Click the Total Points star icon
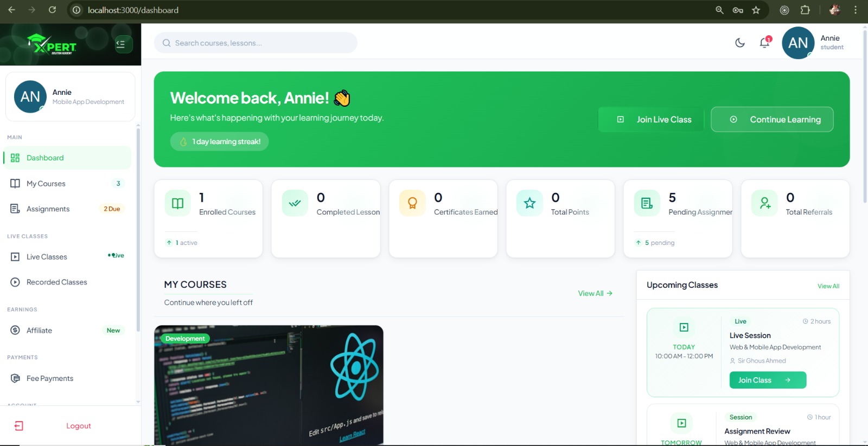This screenshot has height=446, width=868. pos(529,203)
